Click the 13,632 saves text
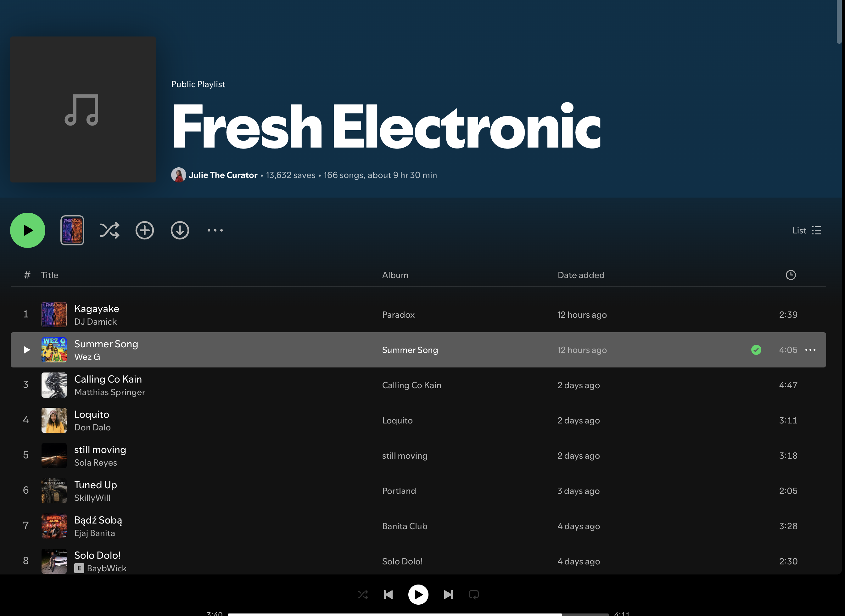845x616 pixels. (x=290, y=175)
